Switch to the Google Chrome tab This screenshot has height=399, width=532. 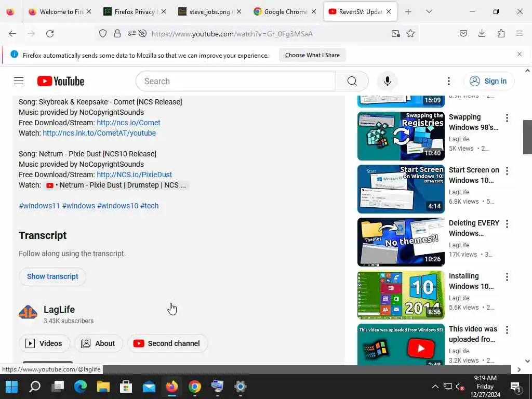[x=285, y=12]
